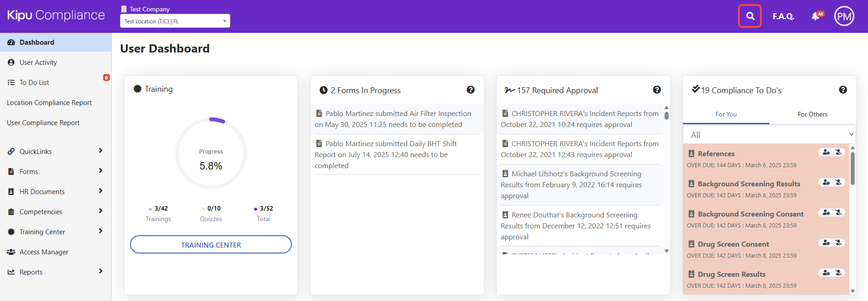Open the F.A.Q. link

pyautogui.click(x=783, y=16)
